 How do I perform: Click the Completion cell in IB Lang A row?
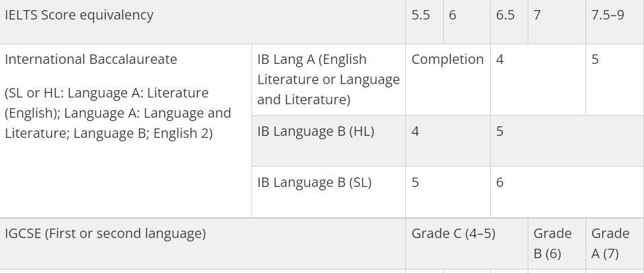[448, 79]
